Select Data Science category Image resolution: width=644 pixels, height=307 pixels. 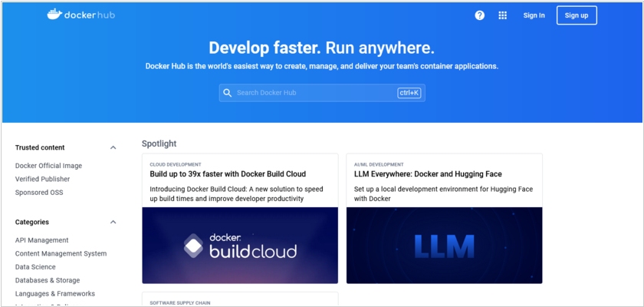pos(35,267)
